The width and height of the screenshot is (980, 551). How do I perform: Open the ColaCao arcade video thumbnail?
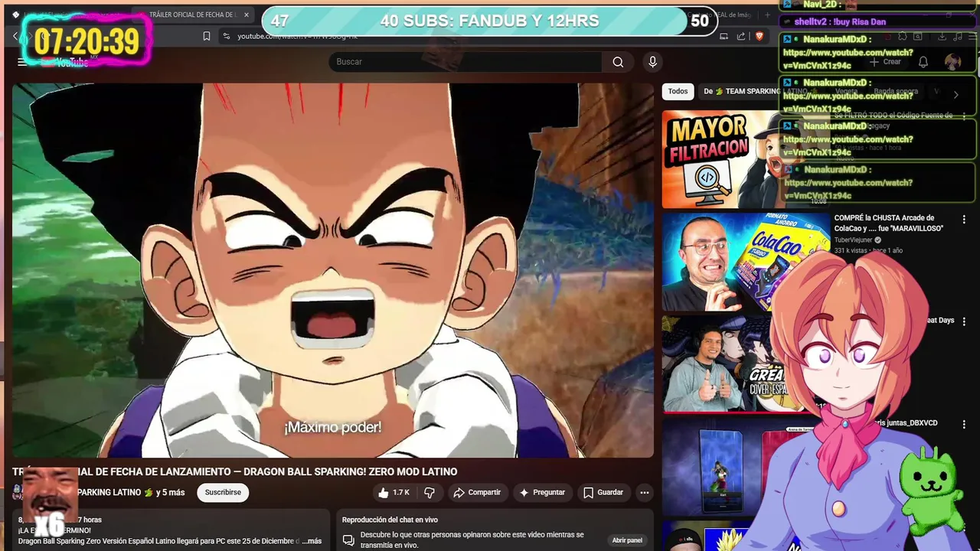pyautogui.click(x=745, y=262)
